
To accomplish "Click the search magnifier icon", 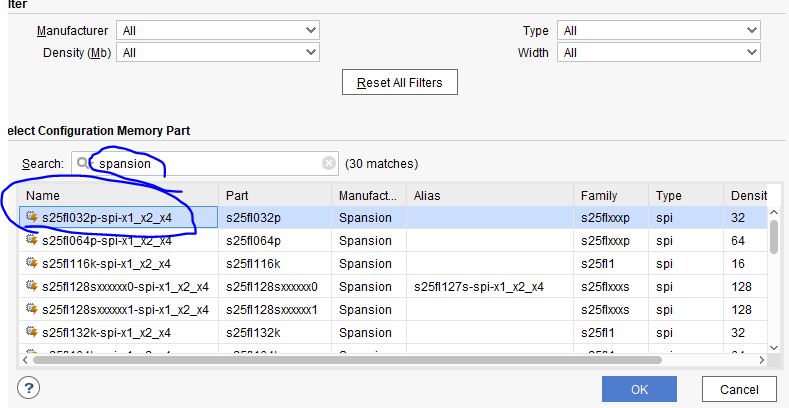I will [83, 163].
